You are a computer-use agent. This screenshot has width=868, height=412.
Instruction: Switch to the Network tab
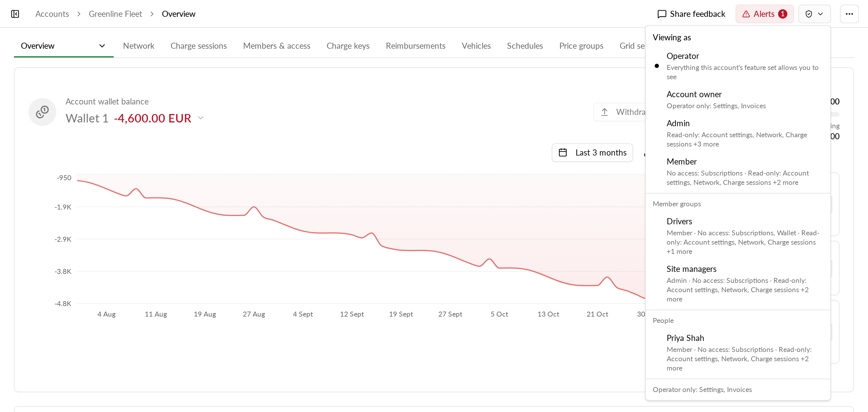coord(138,46)
